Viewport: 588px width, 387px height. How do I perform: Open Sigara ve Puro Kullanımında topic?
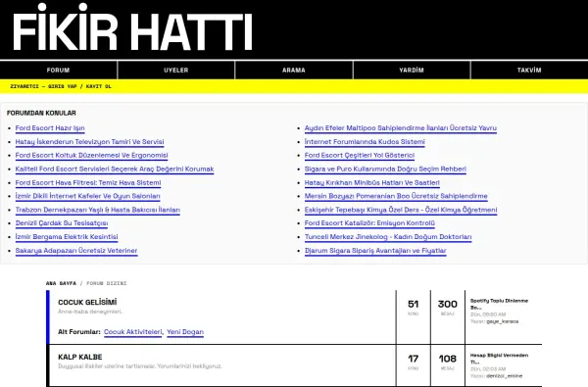point(385,169)
